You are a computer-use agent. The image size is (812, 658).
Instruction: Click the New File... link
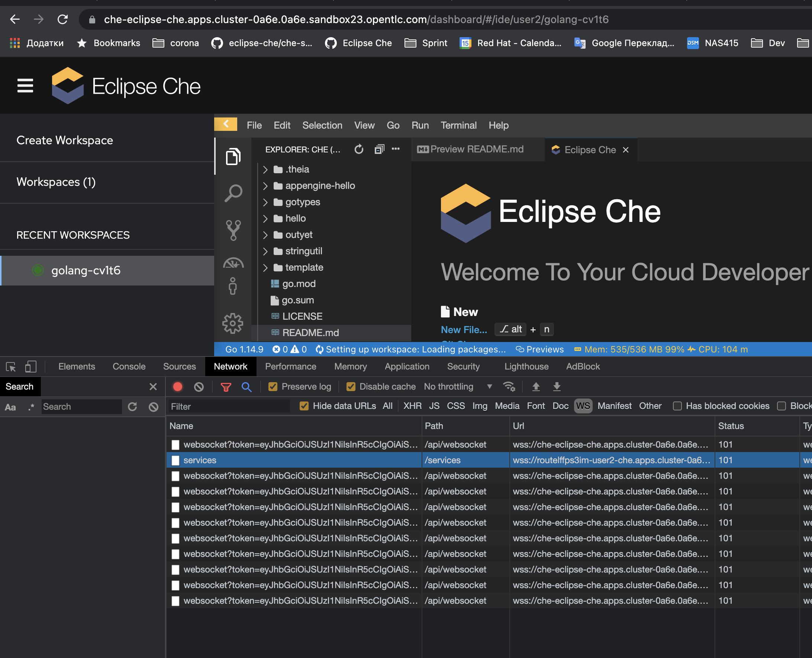tap(464, 329)
